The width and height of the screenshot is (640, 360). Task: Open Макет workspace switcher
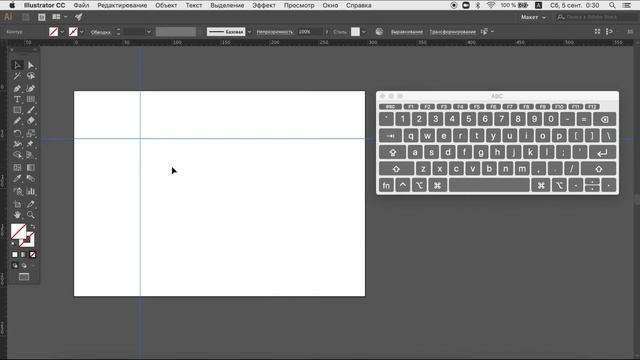pyautogui.click(x=533, y=17)
